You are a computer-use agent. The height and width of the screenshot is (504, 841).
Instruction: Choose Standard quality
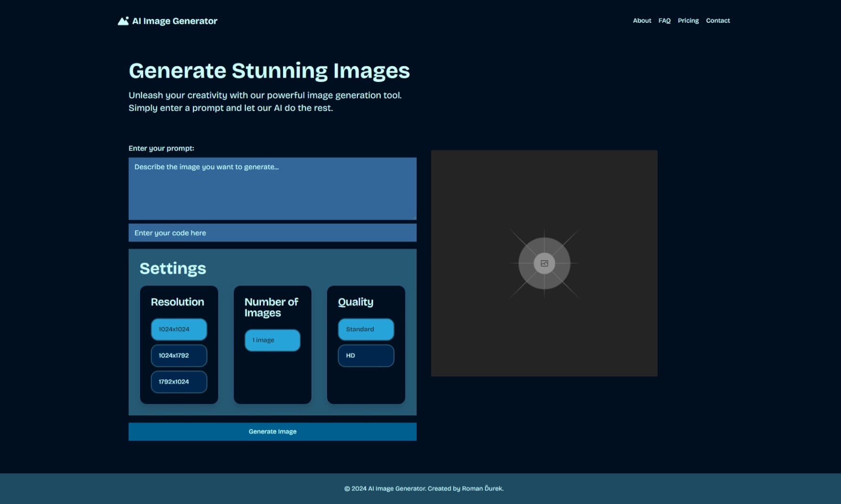click(x=366, y=329)
